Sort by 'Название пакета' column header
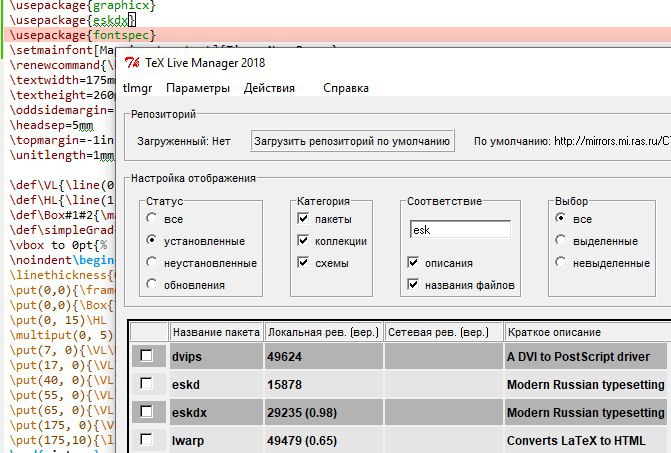The image size is (671, 453). 216,332
